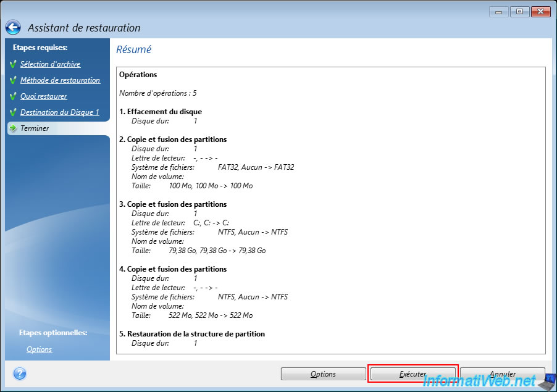Image resolution: width=557 pixels, height=392 pixels.
Task: Click the green check beside Sélection d'archive
Action: 13,64
